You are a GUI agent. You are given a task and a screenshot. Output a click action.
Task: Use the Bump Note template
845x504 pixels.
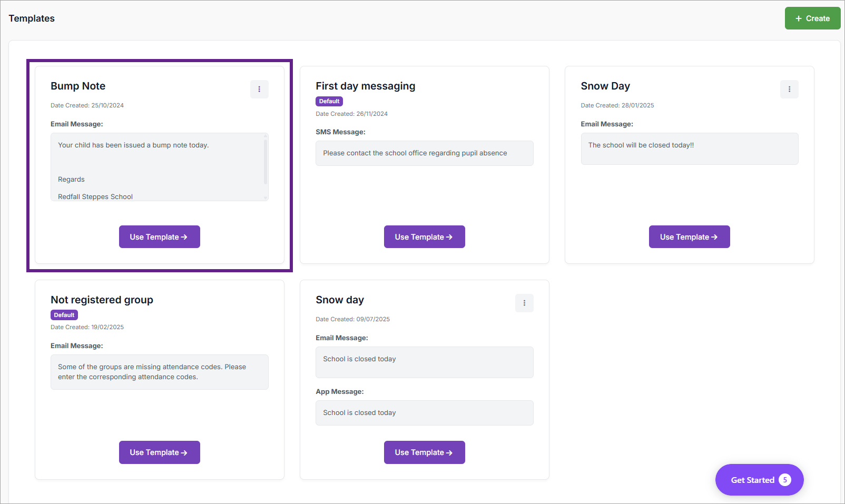159,237
